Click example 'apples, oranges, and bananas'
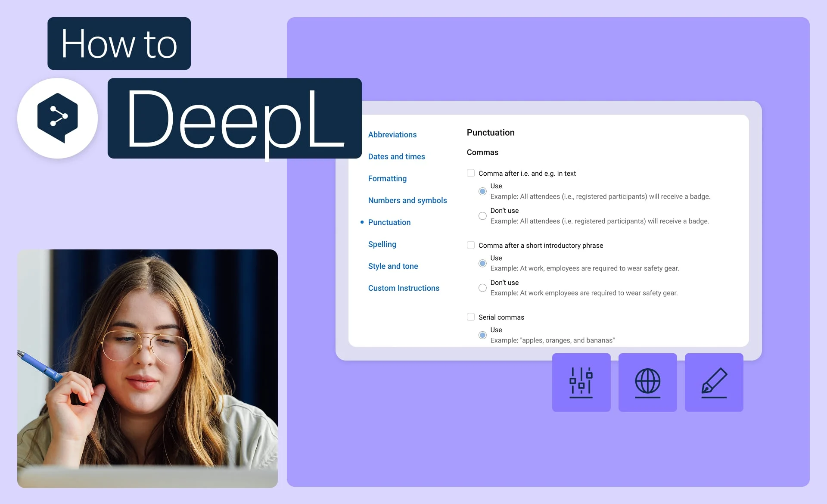This screenshot has width=827, height=504. point(553,340)
